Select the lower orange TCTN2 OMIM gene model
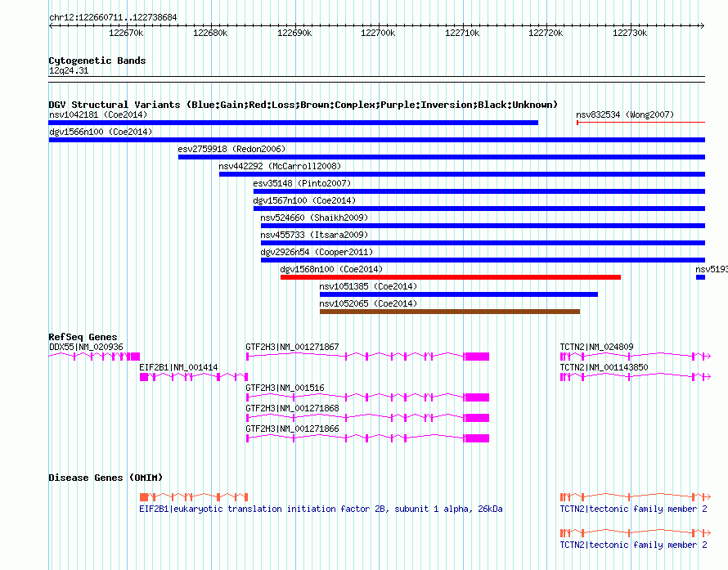728x570 pixels. point(636,533)
